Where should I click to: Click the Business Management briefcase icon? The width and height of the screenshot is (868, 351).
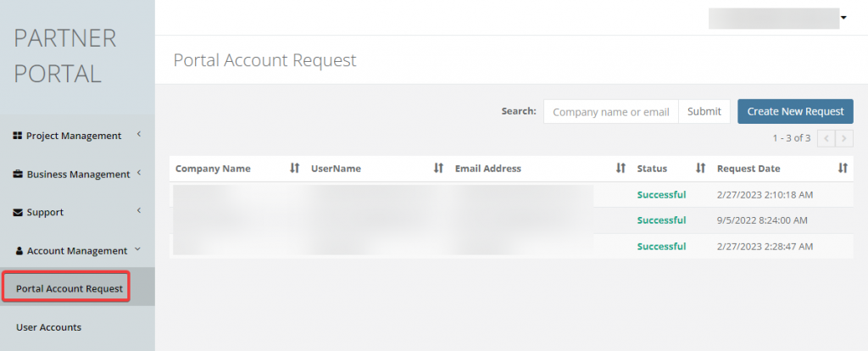18,175
